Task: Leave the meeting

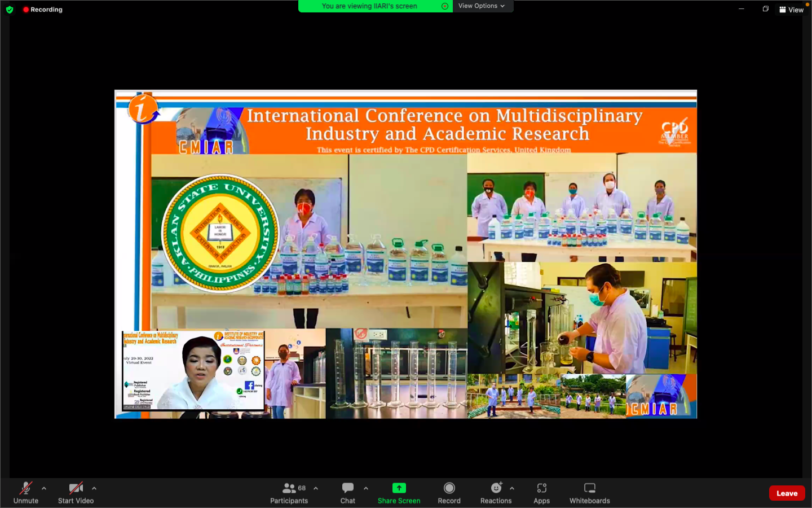Action: [x=787, y=493]
